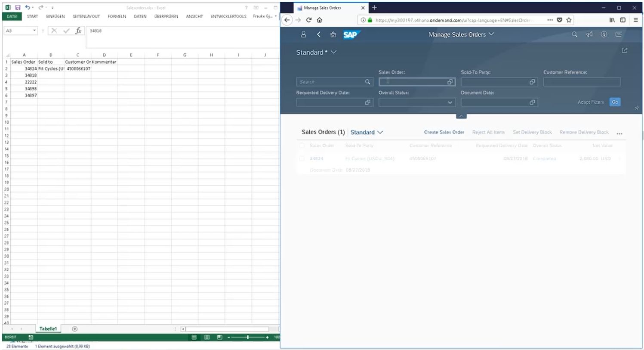The height and width of the screenshot is (350, 644).
Task: Pin the SAP filter header with the pin icon
Action: tap(637, 108)
